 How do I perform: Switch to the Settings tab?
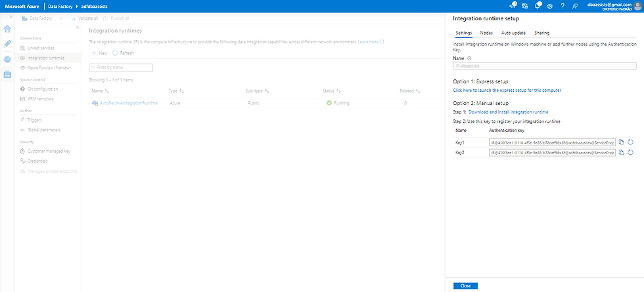[x=464, y=33]
